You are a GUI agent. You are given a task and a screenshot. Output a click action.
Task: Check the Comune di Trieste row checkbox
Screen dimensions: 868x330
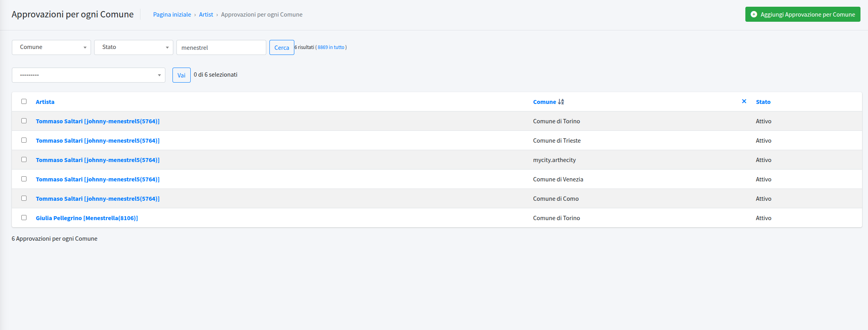point(24,140)
